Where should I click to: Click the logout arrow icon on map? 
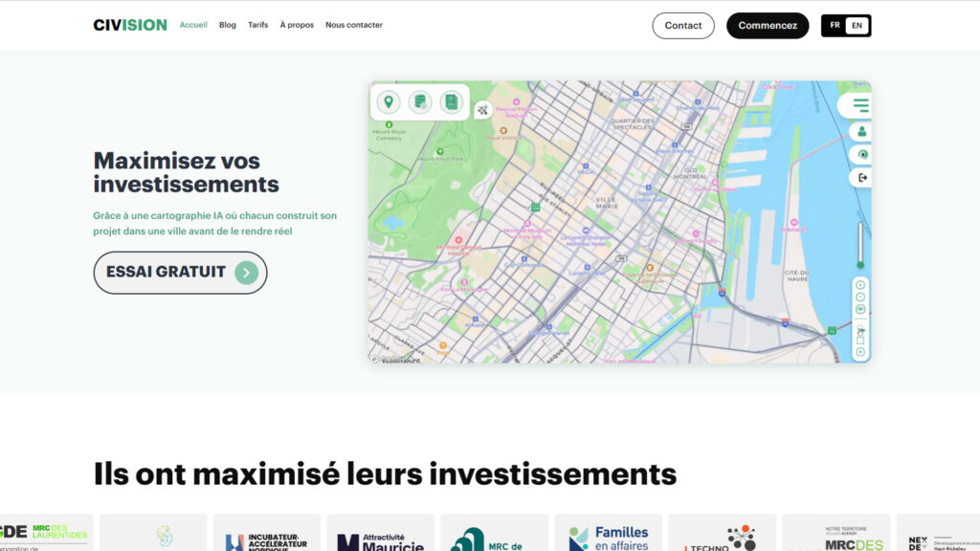click(861, 177)
